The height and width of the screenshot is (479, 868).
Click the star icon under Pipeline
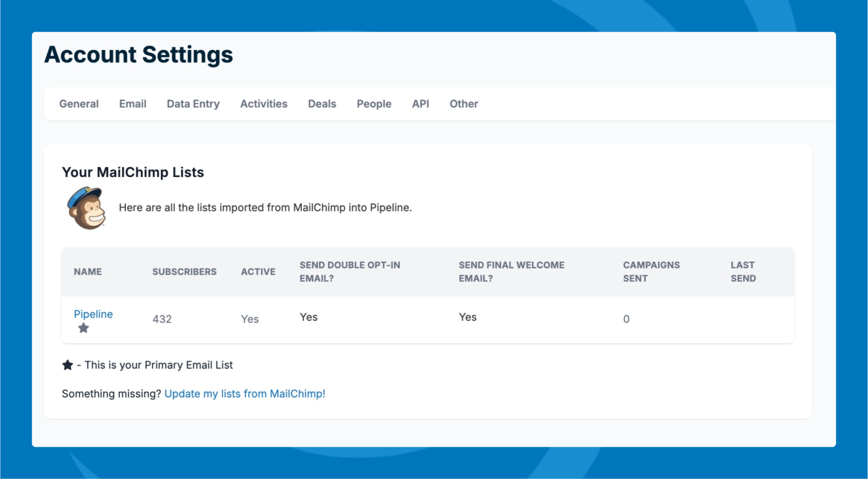click(83, 328)
